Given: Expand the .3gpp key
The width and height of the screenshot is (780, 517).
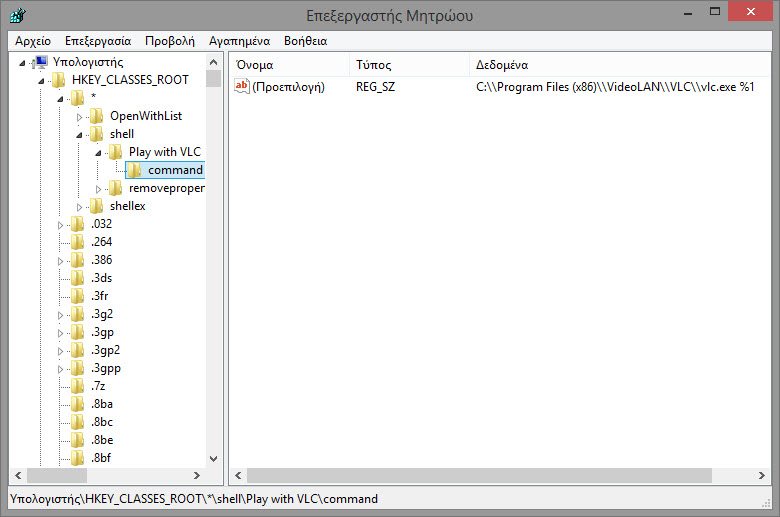Looking at the screenshot, I should coord(60,369).
